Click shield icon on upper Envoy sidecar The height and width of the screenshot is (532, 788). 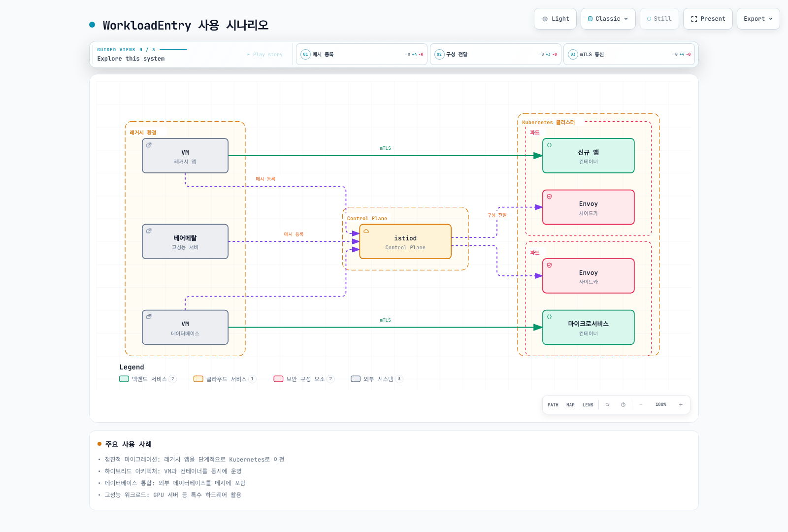click(x=549, y=197)
